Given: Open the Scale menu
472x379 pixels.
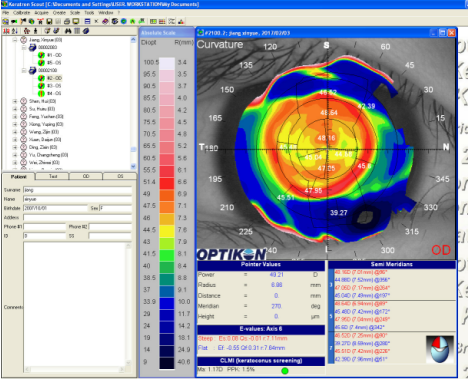Looking at the screenshot, I should coord(75,13).
